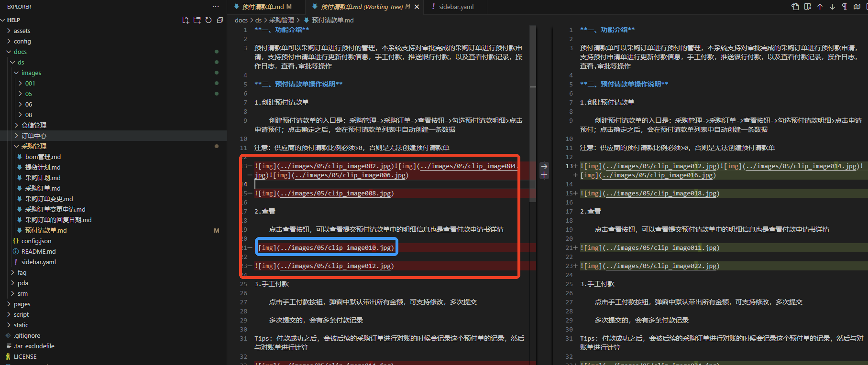
Task: Click clip_image008.jpg link in left pane
Action: pos(336,193)
